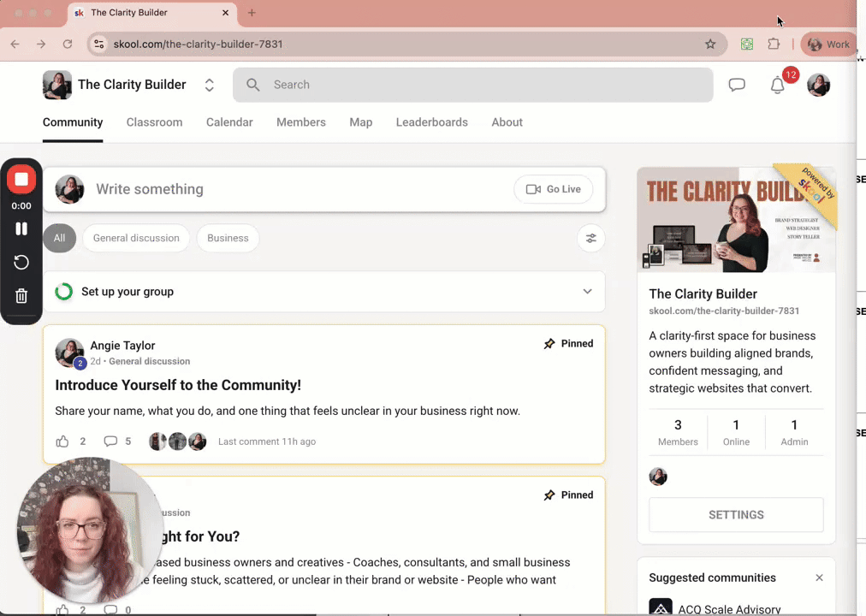
Task: Click the pin icon on Introduce Yourself post
Action: point(549,344)
